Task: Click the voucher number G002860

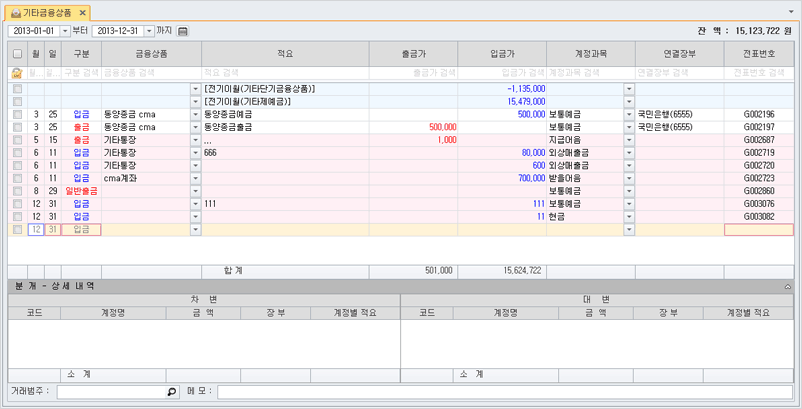Action: [x=759, y=191]
